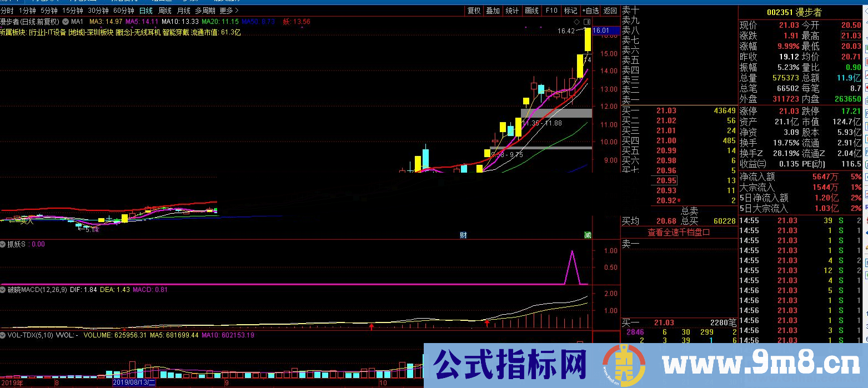Click the 返回 return button
The width and height of the screenshot is (868, 388).
pos(610,10)
